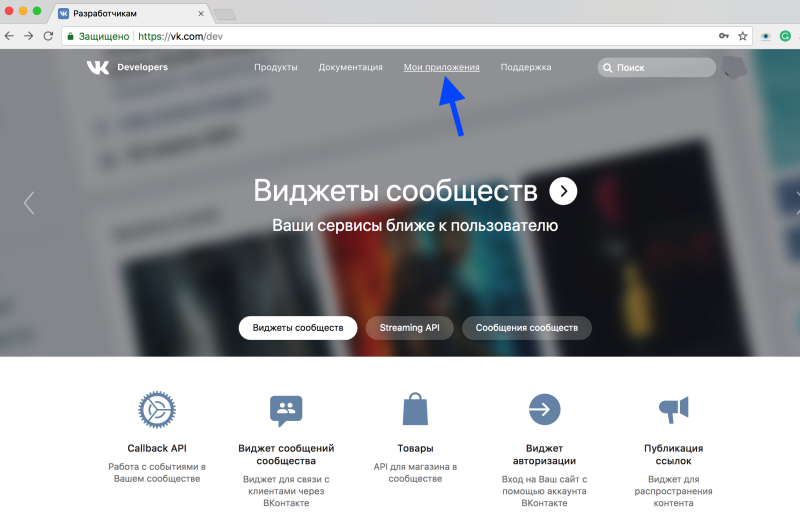
Task: Click Виджет для распространения контента text
Action: (x=673, y=491)
